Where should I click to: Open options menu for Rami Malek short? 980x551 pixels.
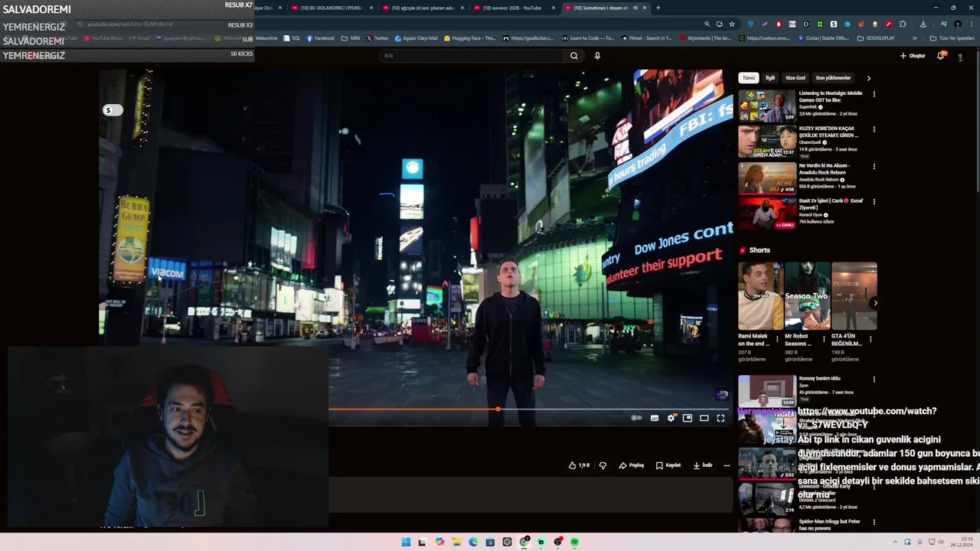pos(777,338)
